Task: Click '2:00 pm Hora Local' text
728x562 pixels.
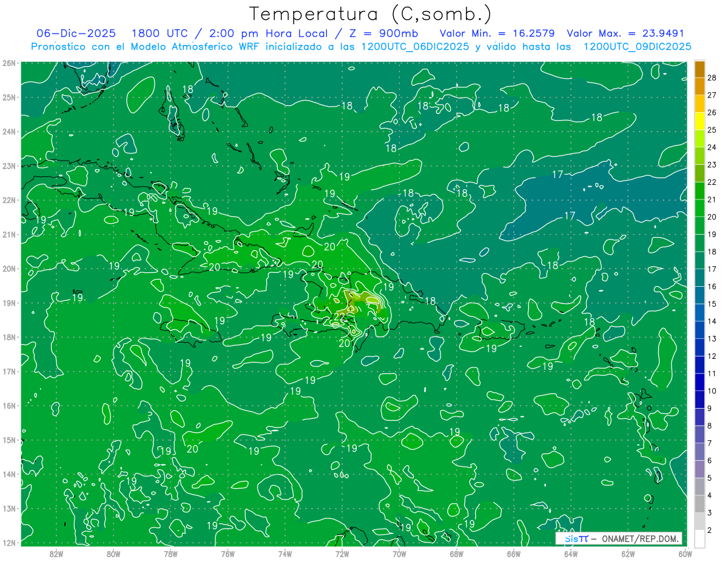Action: (268, 33)
